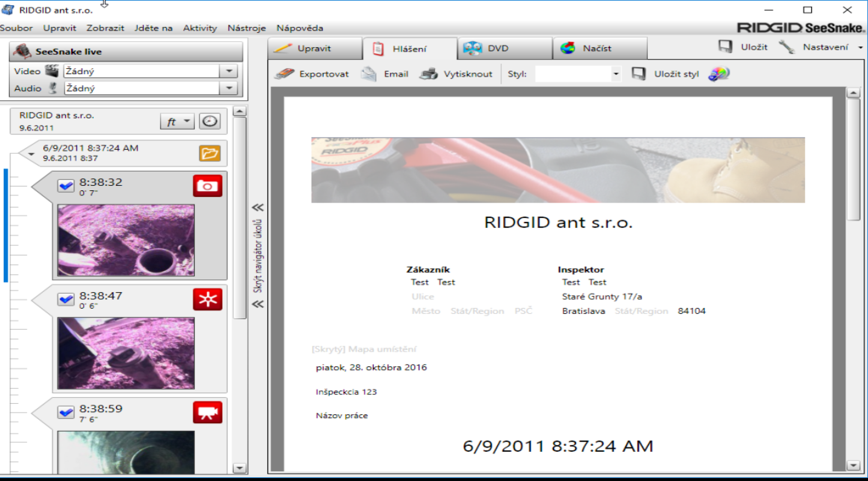Click the navigator scroll-up arrow

point(240,111)
